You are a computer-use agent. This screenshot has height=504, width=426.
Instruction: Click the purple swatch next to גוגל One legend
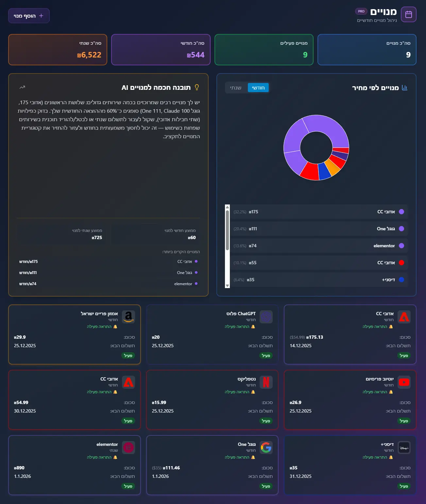click(x=401, y=229)
